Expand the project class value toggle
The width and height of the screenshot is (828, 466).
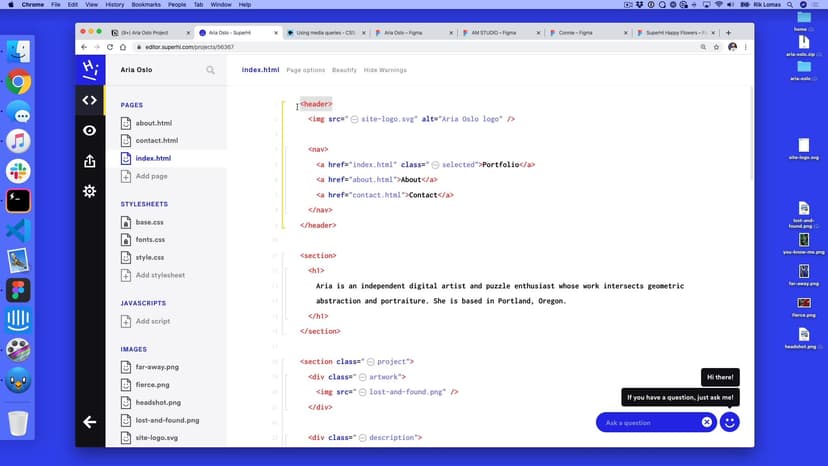(371, 361)
